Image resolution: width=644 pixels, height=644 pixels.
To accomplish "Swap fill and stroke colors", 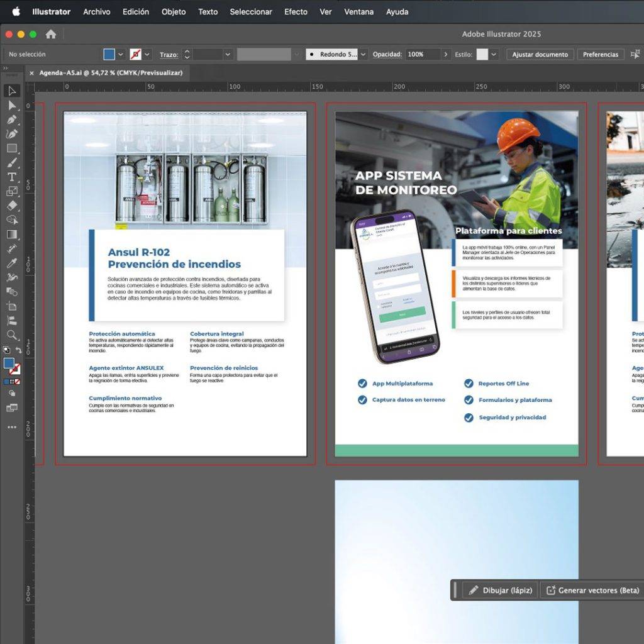I will point(18,350).
